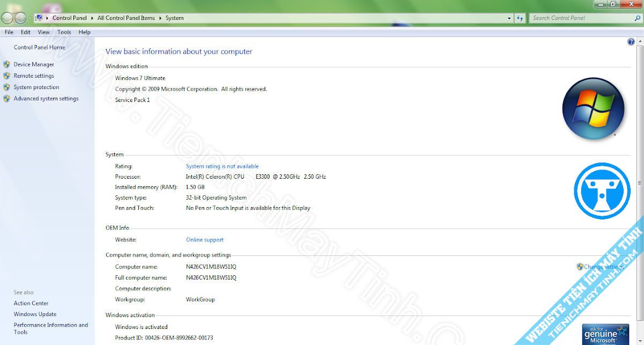Click the No Pen or Touch Input text
This screenshot has width=644, height=345.
coord(248,208)
